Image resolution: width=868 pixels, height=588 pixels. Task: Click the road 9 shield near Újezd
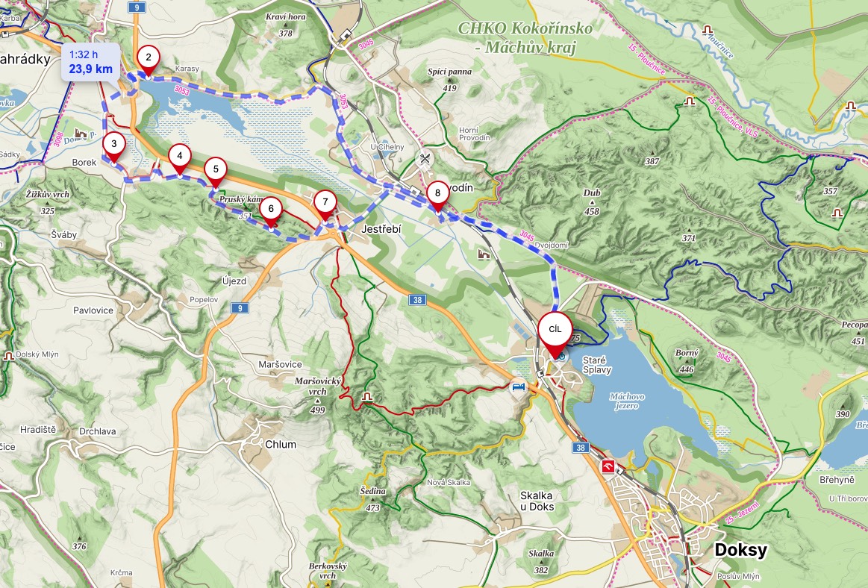239,308
